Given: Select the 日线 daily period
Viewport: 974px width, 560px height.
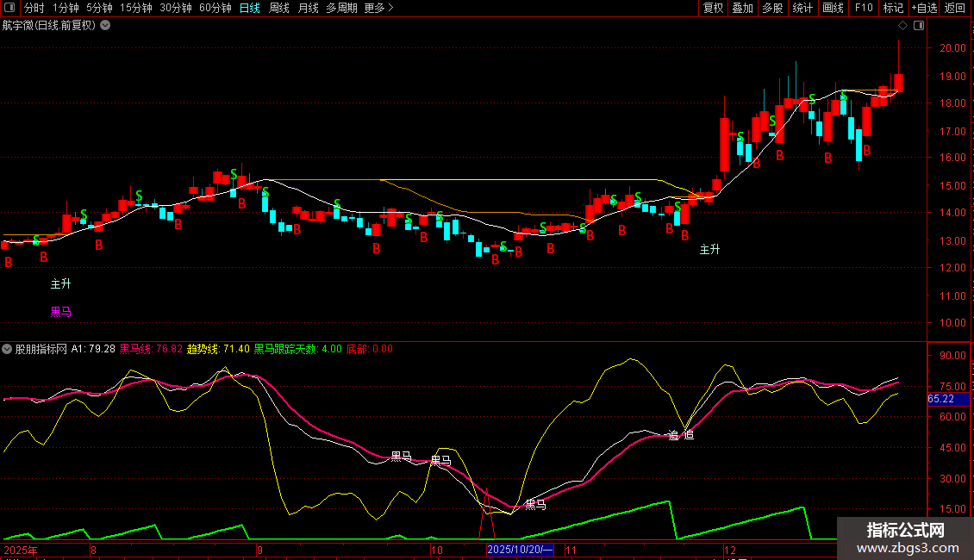Looking at the screenshot, I should tap(250, 8).
